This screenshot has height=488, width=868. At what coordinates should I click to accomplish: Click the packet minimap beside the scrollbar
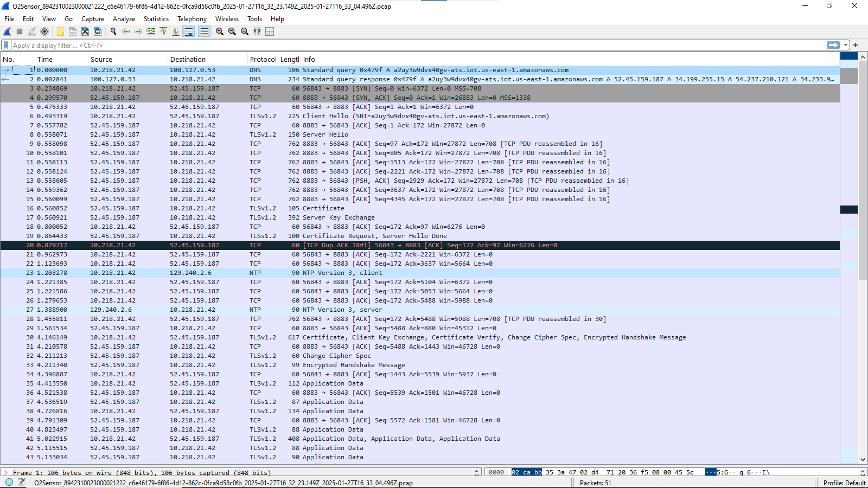tap(849, 258)
